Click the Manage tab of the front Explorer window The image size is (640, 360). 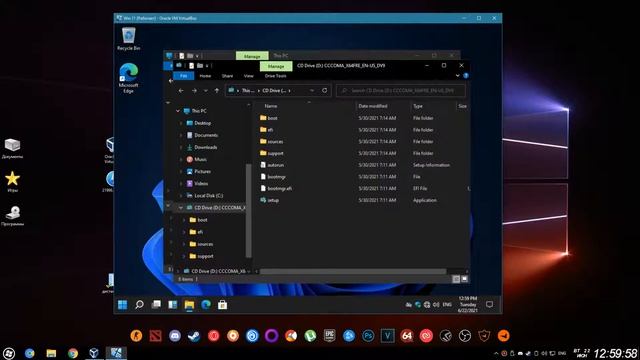(x=276, y=66)
